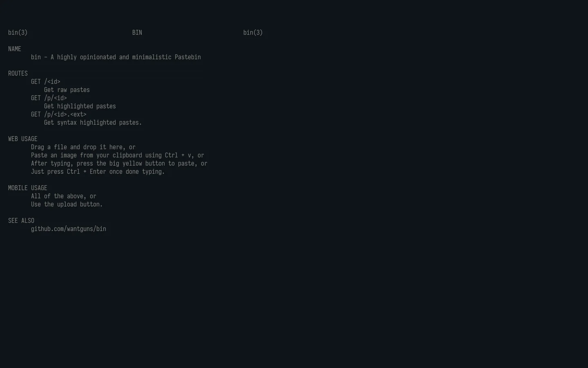The width and height of the screenshot is (588, 368).
Task: Click the 'GET /p/<id>.<ext>' route line
Action: click(59, 114)
